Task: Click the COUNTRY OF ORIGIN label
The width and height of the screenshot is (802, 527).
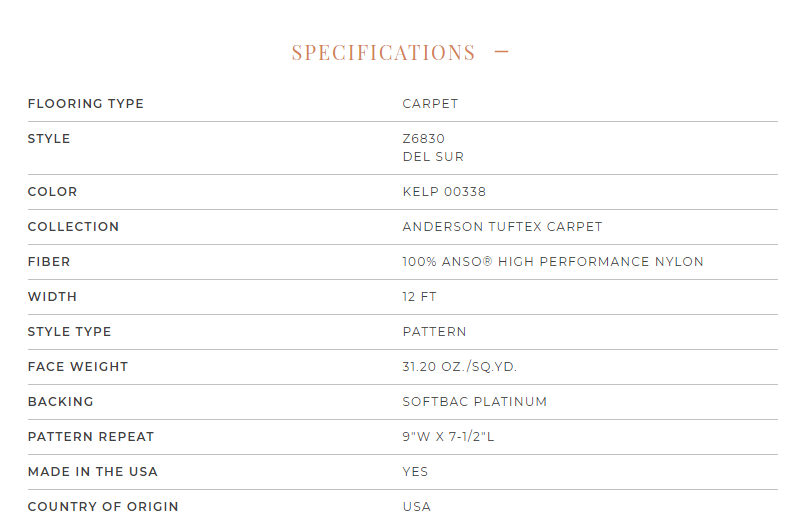Action: click(x=103, y=507)
